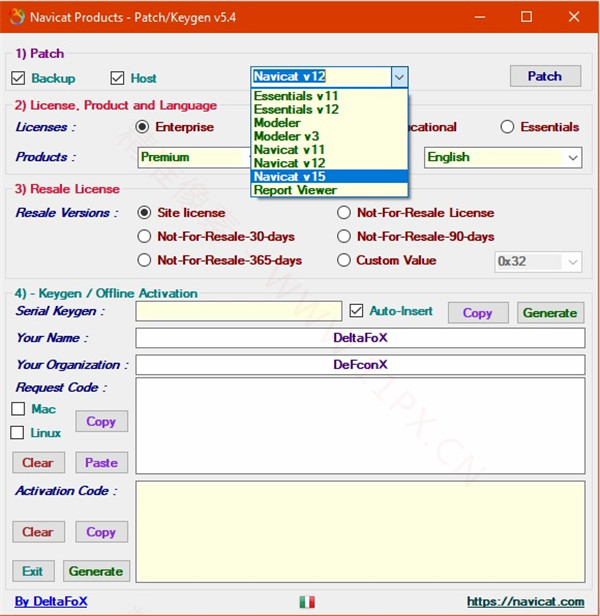Open the Products dropdown showing Premium

coord(194,157)
